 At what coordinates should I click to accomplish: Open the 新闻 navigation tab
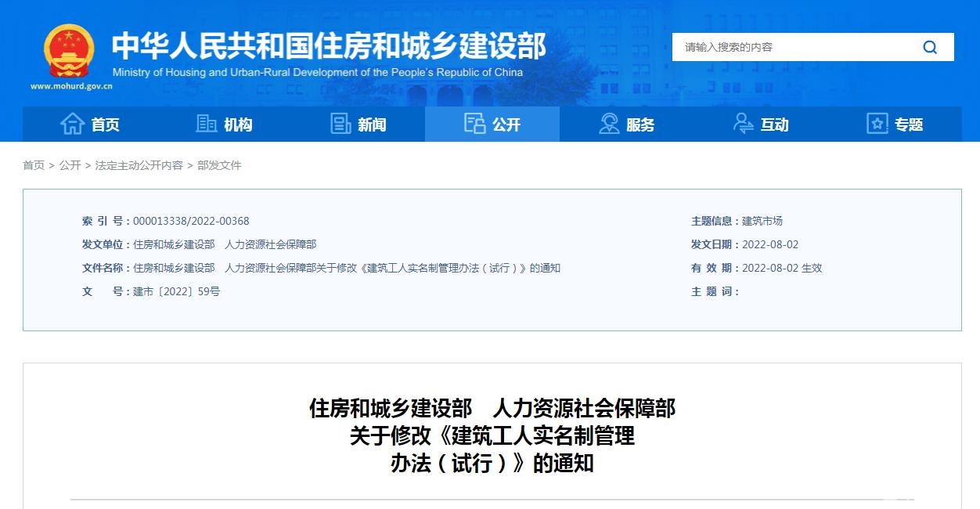(358, 125)
